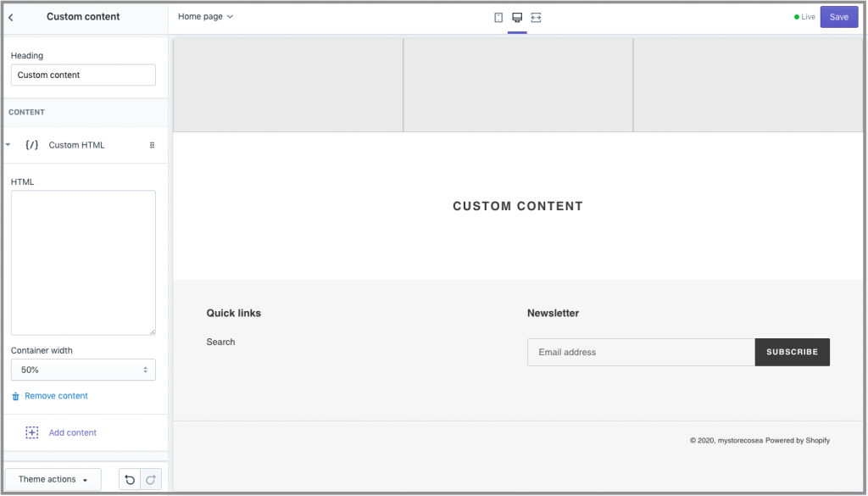Click the Subscribe button in newsletter
This screenshot has height=496, width=868.
[x=792, y=352]
